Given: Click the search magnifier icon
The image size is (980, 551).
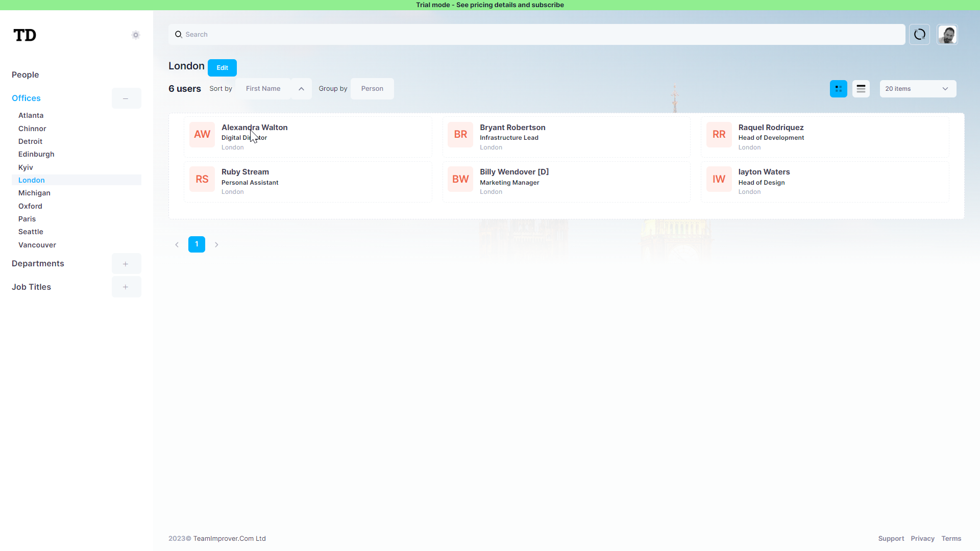Looking at the screenshot, I should (x=179, y=34).
